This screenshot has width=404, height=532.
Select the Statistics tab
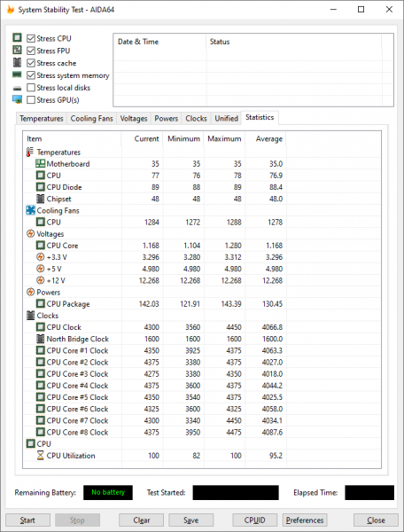pyautogui.click(x=260, y=117)
